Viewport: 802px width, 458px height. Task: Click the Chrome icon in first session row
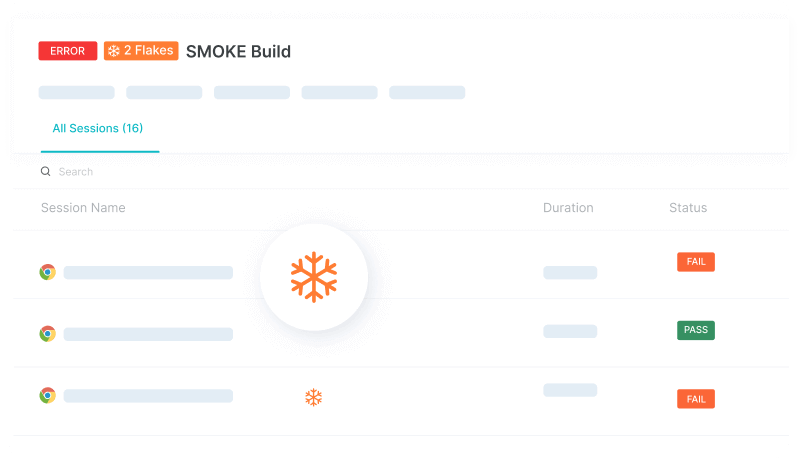click(47, 272)
